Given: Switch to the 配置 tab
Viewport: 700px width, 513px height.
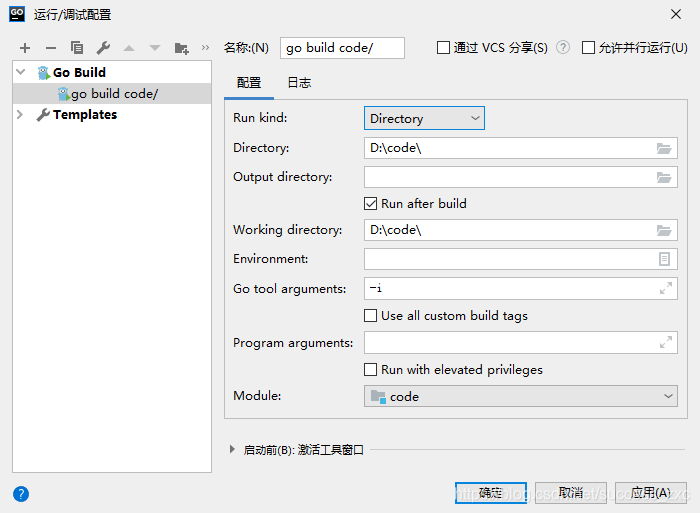Looking at the screenshot, I should 249,83.
